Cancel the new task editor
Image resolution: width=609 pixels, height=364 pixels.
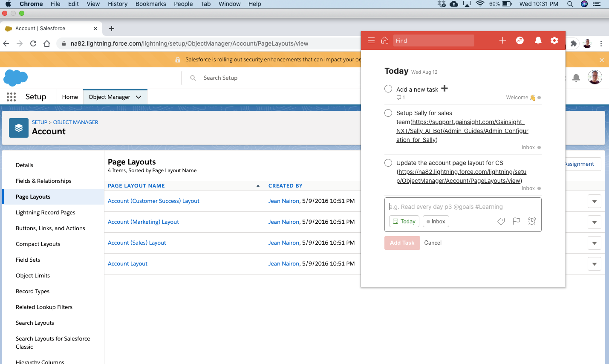[x=433, y=243]
